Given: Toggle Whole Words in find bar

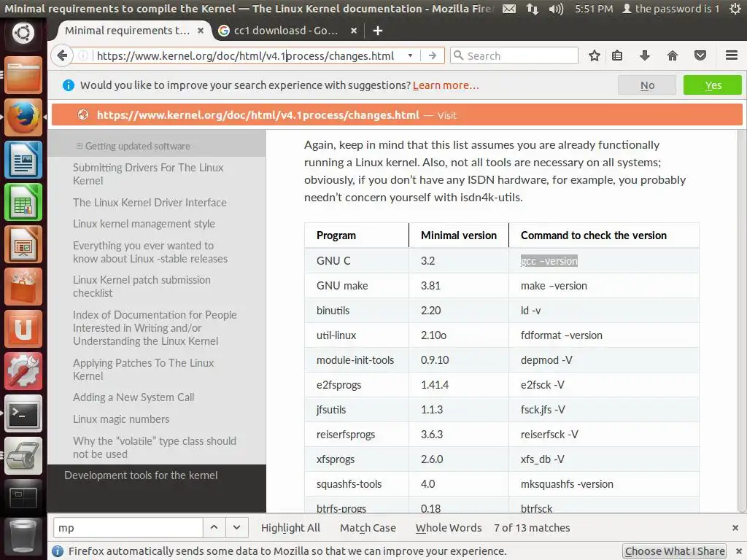Looking at the screenshot, I should pos(449,528).
